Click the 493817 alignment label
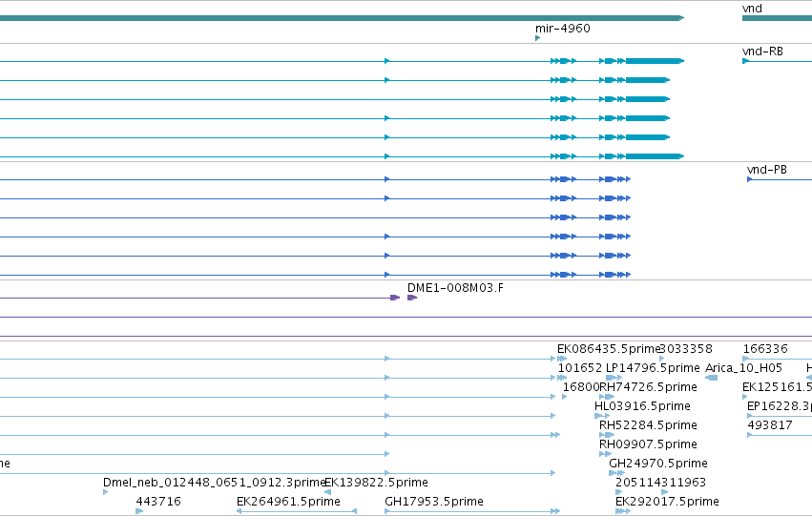The height and width of the screenshot is (516, 812). pyautogui.click(x=769, y=425)
